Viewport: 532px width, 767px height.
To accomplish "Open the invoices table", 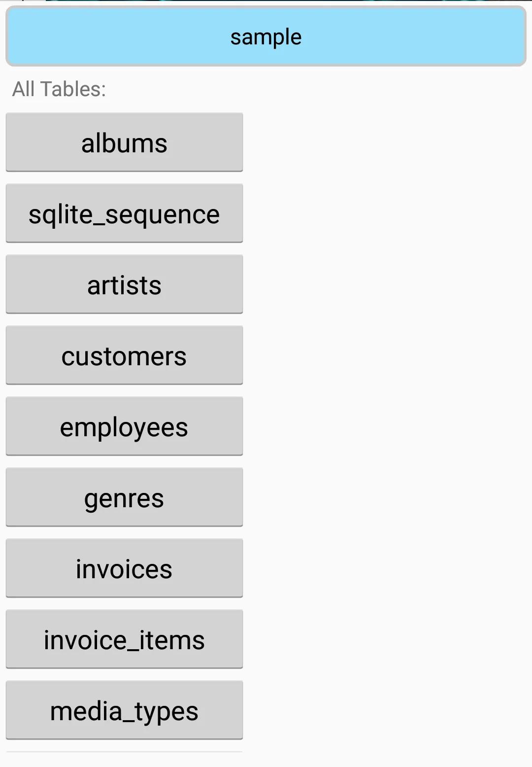I will [124, 568].
